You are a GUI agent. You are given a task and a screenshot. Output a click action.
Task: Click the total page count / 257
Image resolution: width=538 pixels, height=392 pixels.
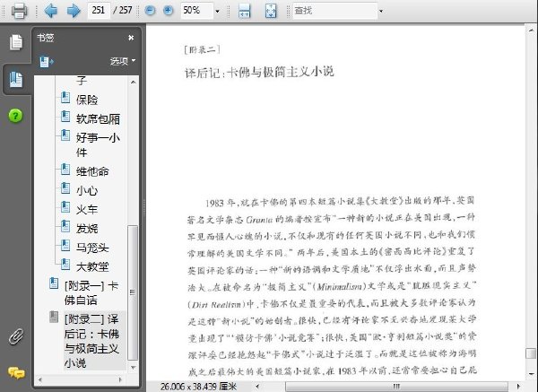click(123, 10)
